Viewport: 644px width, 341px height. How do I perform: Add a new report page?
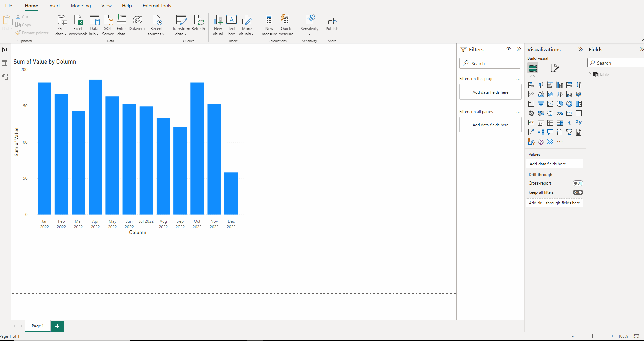[x=57, y=326]
